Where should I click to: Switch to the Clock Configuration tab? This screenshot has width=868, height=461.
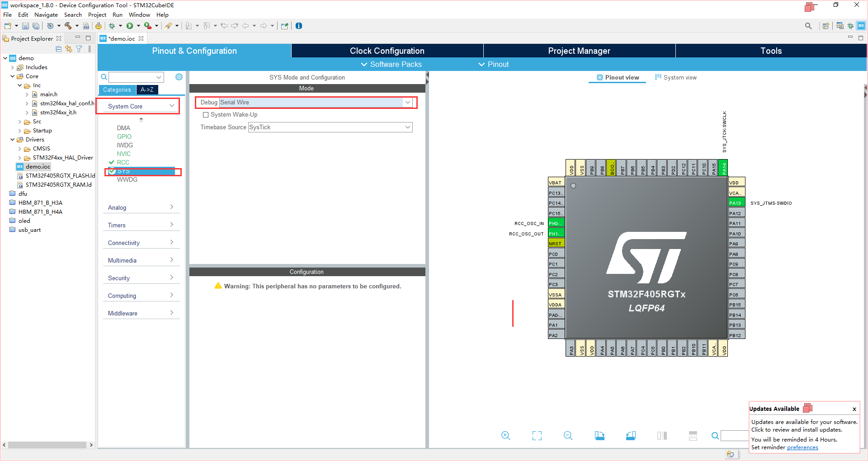387,51
